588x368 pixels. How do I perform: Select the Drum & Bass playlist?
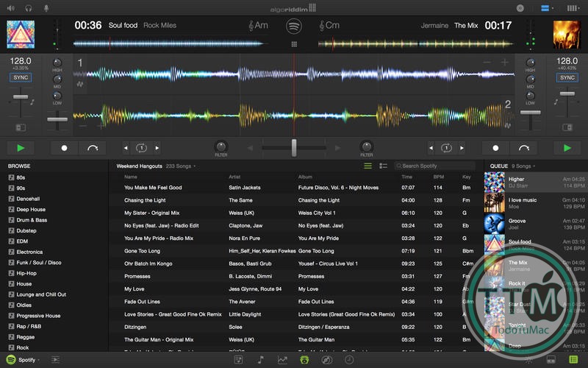point(32,219)
